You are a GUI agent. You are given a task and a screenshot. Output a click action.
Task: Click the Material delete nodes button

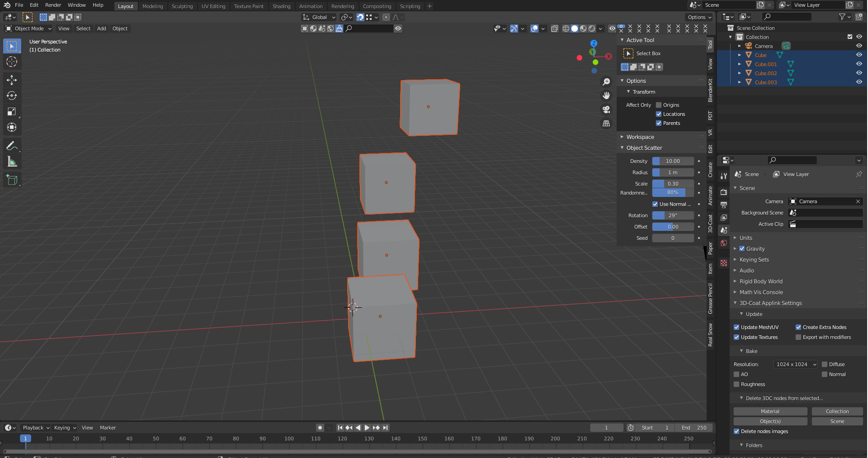coord(770,411)
